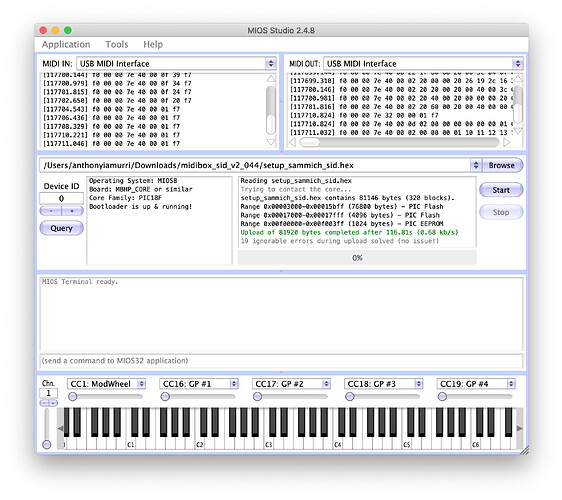562x500 pixels.
Task: Click the MIDI channel number field
Action: [48, 393]
